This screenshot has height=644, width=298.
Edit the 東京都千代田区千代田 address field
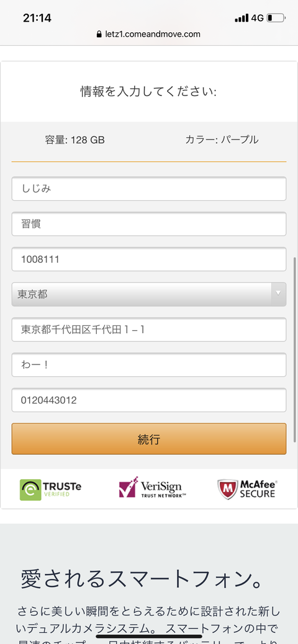[x=149, y=329]
